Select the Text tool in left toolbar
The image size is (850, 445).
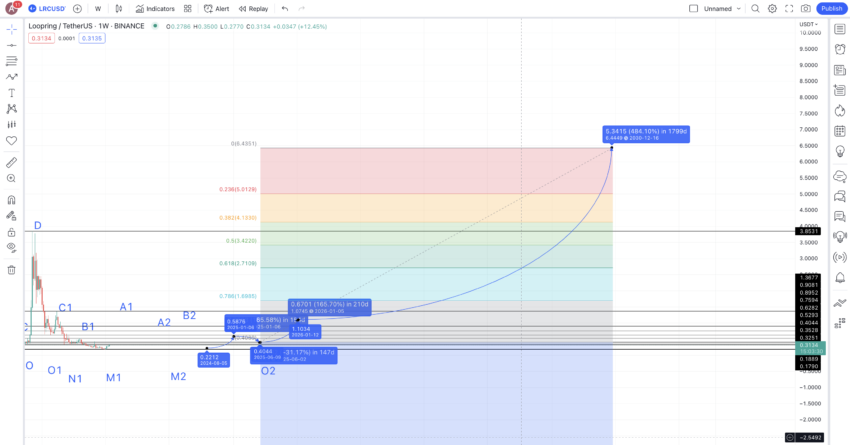(x=11, y=93)
